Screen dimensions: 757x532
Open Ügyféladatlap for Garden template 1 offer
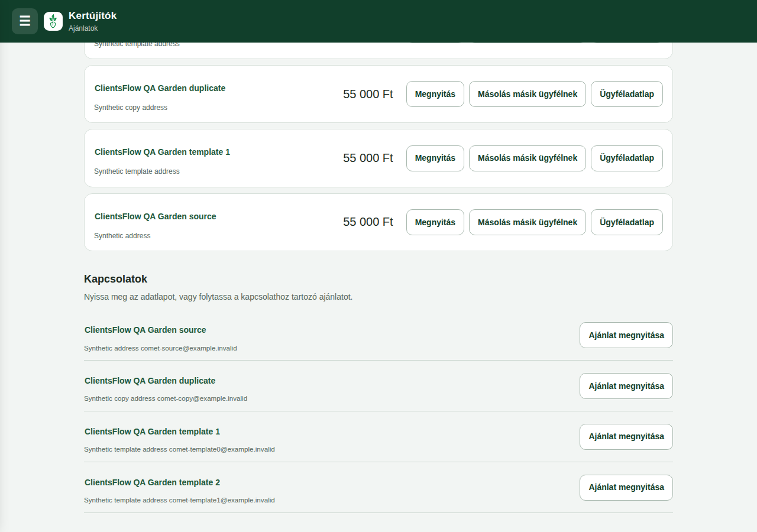tap(627, 158)
